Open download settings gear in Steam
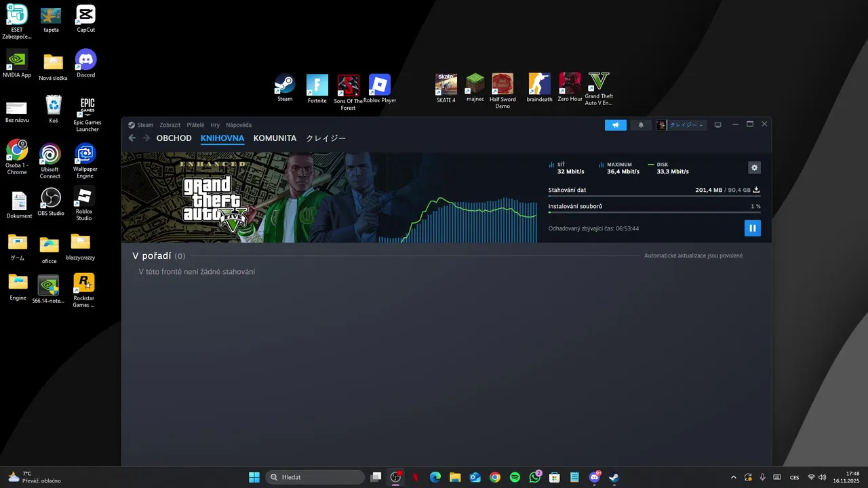Screen dimensions: 868x488 point(754,167)
